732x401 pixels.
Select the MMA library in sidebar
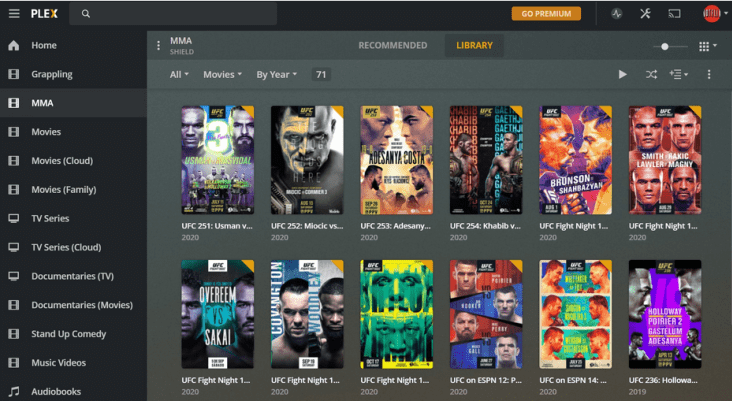73,103
